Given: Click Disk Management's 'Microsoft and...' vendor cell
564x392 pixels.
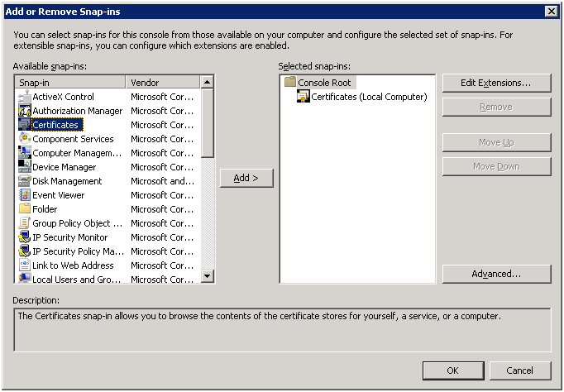Looking at the screenshot, I should [x=162, y=181].
